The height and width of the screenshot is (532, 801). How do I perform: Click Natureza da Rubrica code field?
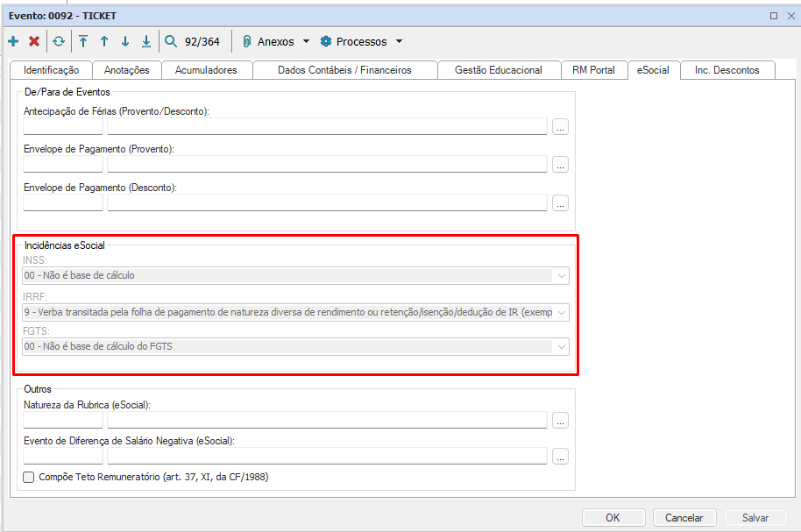(x=63, y=420)
